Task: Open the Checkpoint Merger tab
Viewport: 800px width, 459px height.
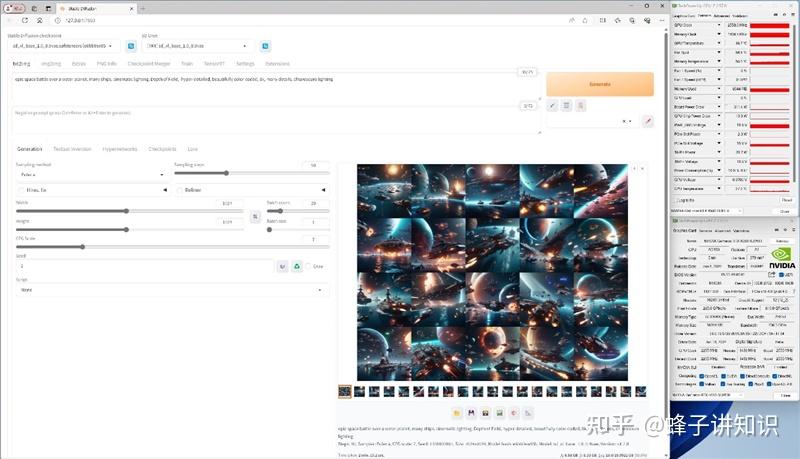Action: (x=148, y=64)
